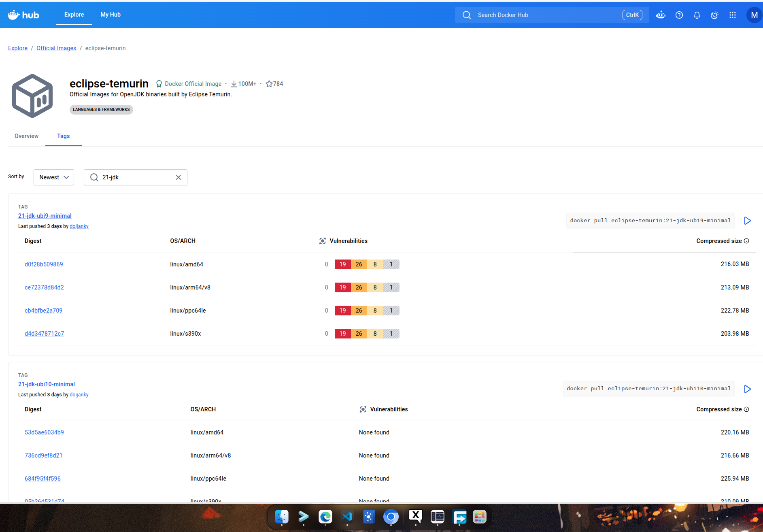Run the 21-jdk-ubi10-minimal image play button
Image resolution: width=763 pixels, height=532 pixels.
coord(747,389)
